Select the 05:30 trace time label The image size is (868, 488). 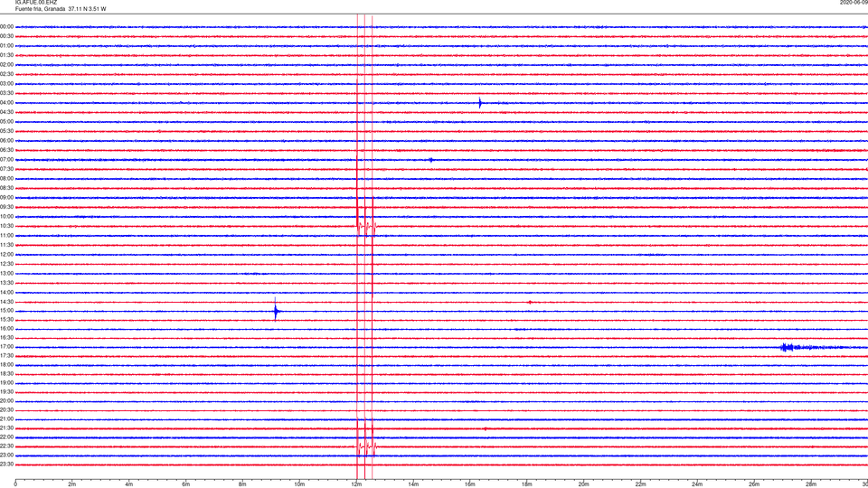(x=6, y=131)
